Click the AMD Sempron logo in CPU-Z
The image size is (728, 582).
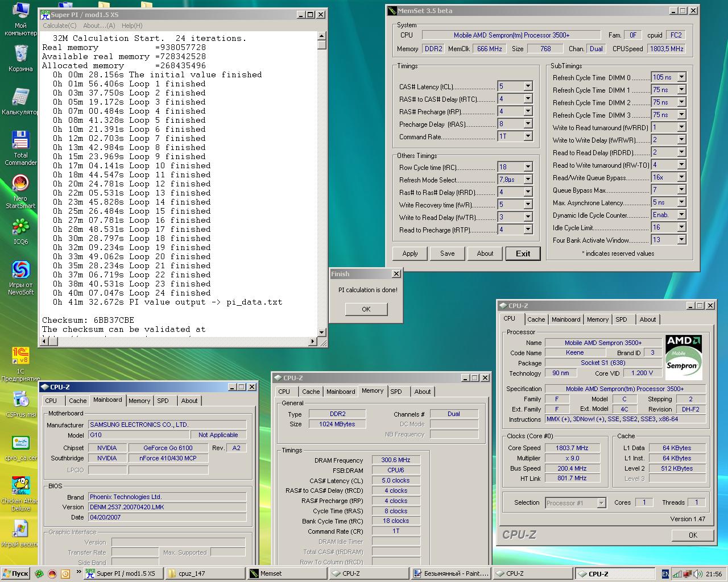click(x=683, y=357)
